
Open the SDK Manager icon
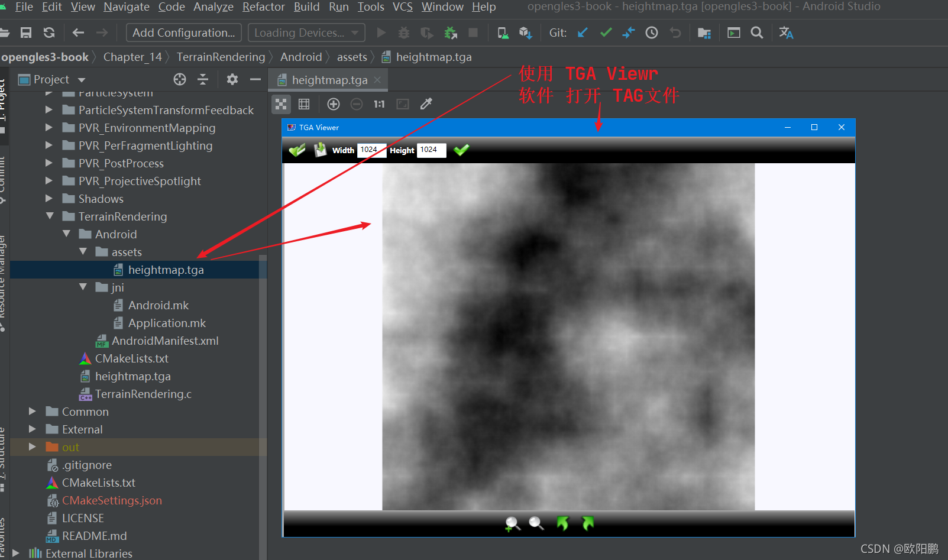click(x=525, y=33)
